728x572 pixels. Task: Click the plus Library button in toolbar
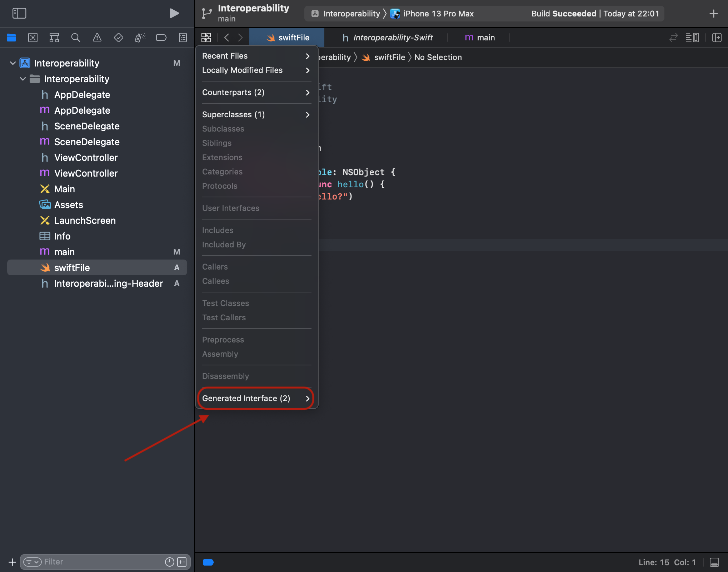point(714,14)
